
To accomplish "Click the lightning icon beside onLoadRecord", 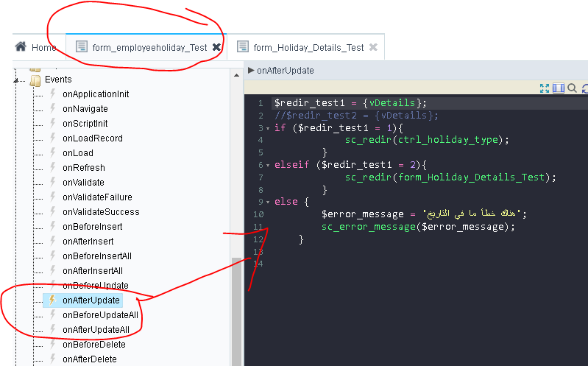I will coord(53,138).
